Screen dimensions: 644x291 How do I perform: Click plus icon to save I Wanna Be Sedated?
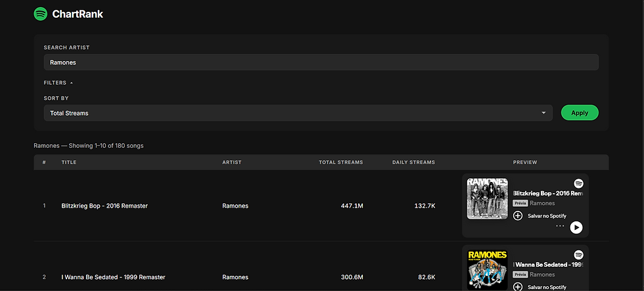518,287
